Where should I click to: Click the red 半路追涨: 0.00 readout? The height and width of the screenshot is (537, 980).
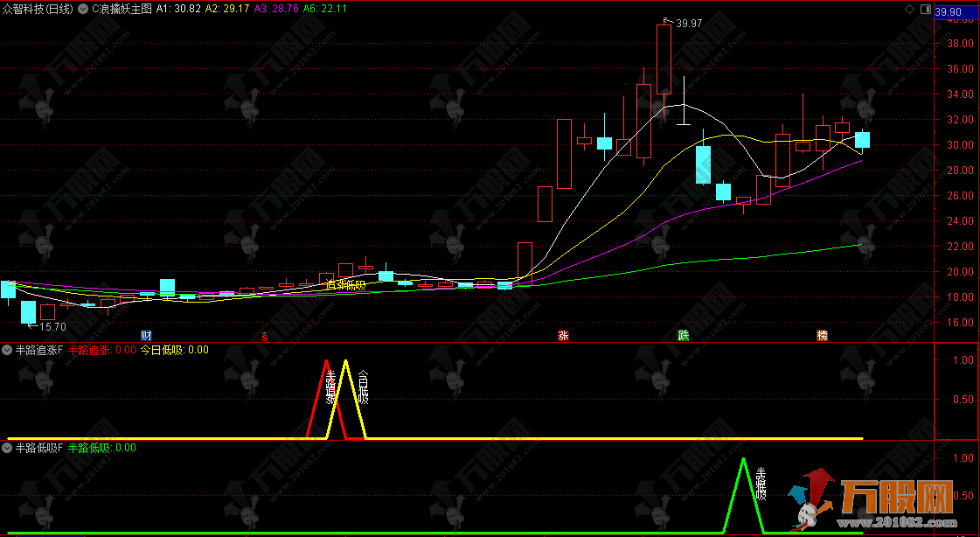(102, 350)
